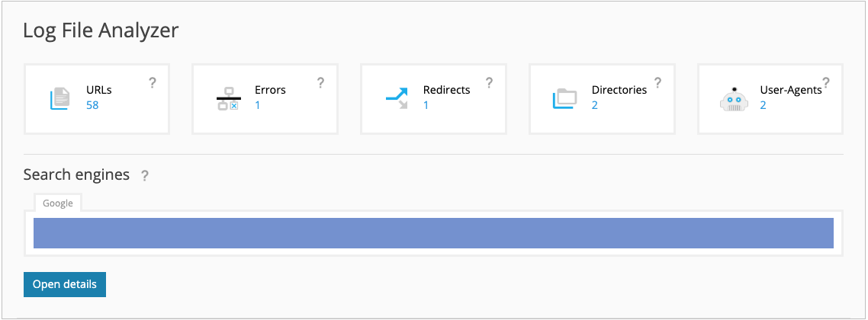Screen dimensions: 868x320
Task: Open the User-Agents count link
Action: pyautogui.click(x=763, y=105)
